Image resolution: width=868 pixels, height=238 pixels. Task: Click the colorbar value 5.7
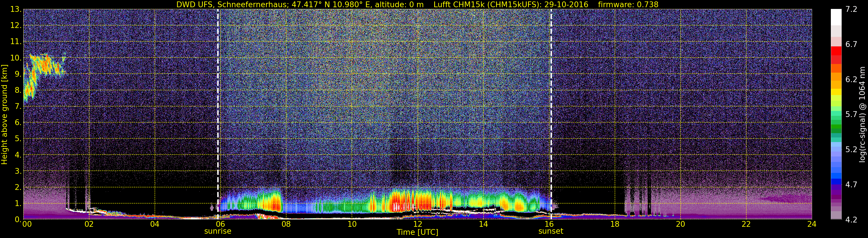851,114
